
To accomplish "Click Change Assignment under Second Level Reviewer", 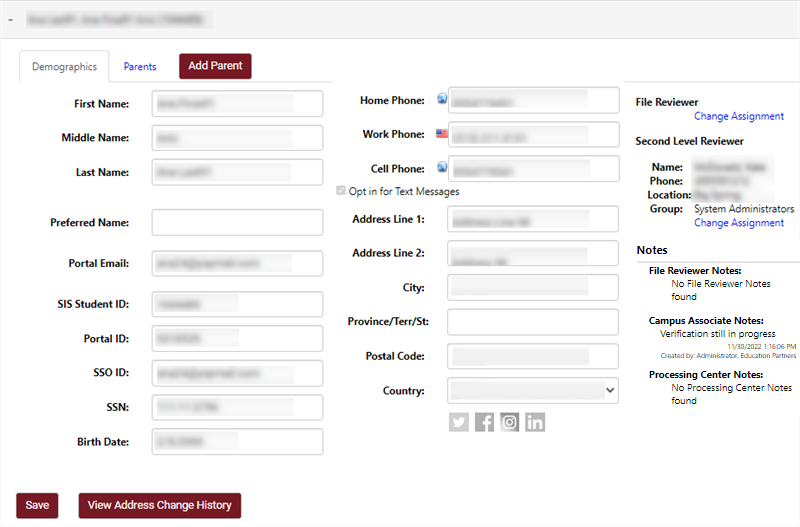I will [738, 223].
